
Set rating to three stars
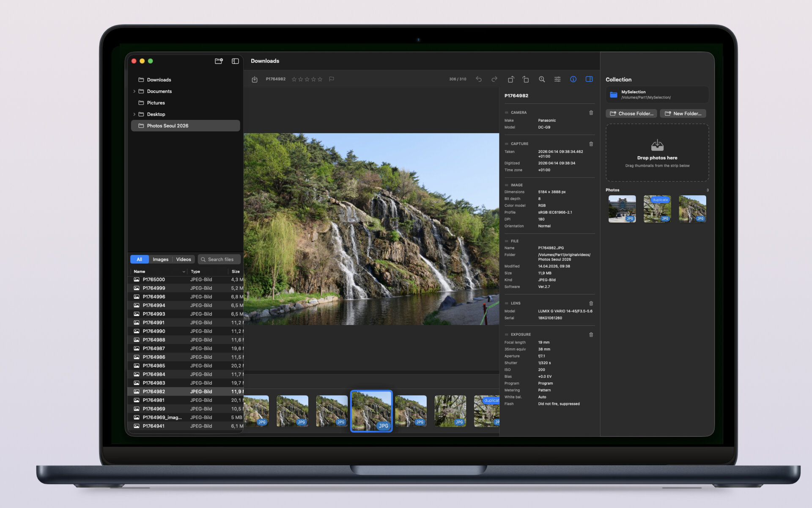point(307,79)
